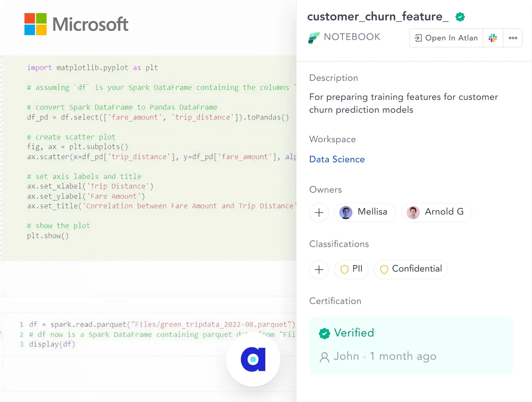Click the Microsoft logo
Image resolution: width=532 pixels, height=402 pixels.
[x=76, y=24]
